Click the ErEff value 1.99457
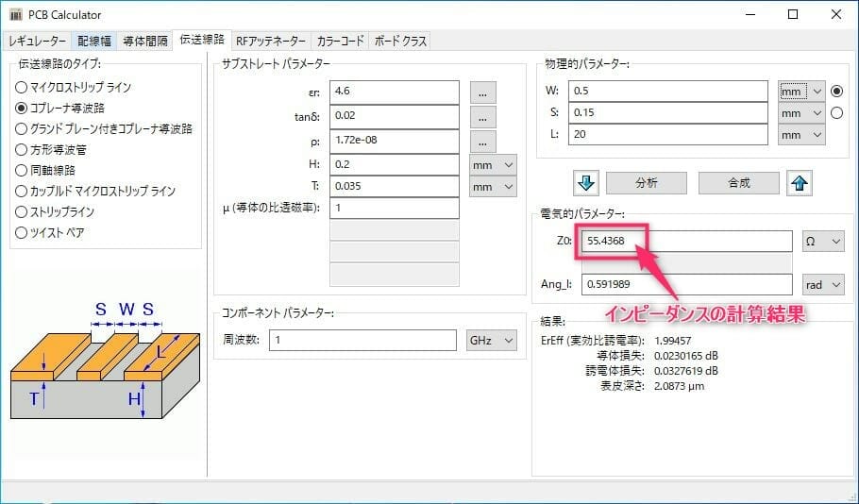The width and height of the screenshot is (859, 504). pos(672,341)
